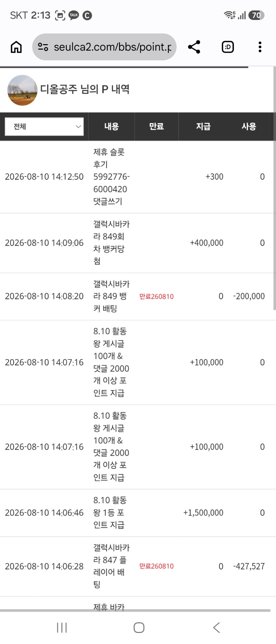
Task: Tap the Android back arrow
Action: 216,627
